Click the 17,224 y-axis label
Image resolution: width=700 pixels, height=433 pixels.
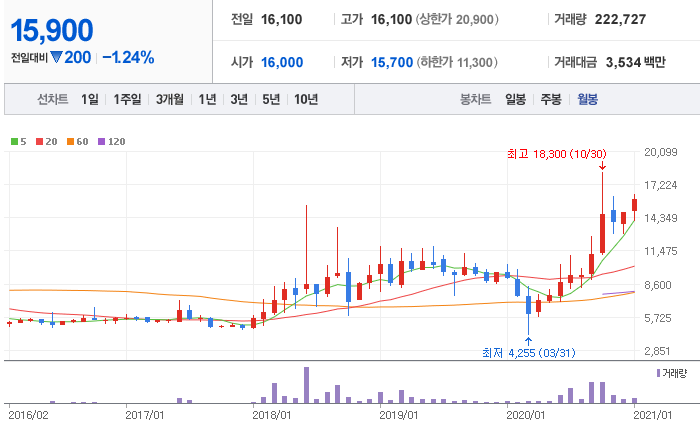click(x=661, y=185)
